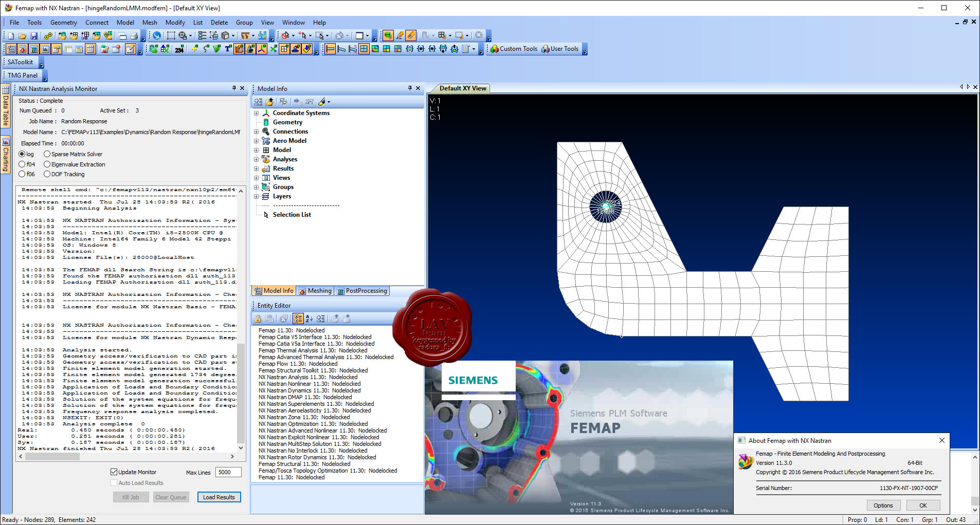Click the Max Lines input field
The width and height of the screenshot is (980, 525).
point(228,472)
